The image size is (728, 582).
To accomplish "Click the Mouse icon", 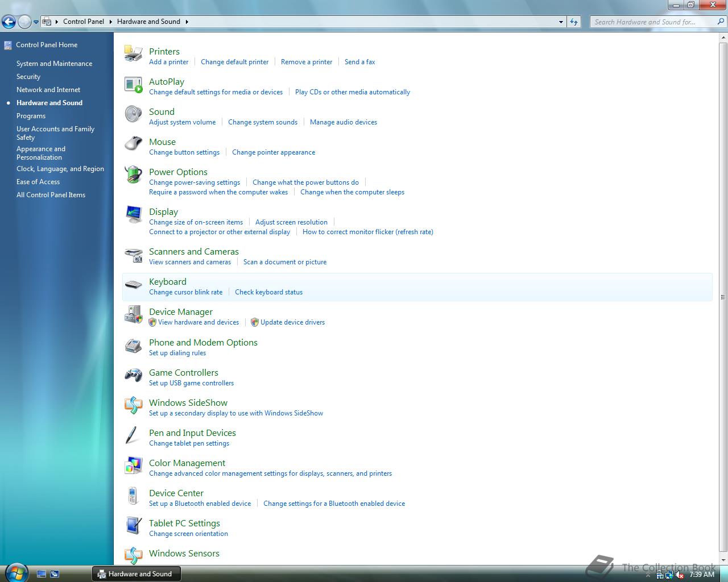I will click(x=133, y=144).
